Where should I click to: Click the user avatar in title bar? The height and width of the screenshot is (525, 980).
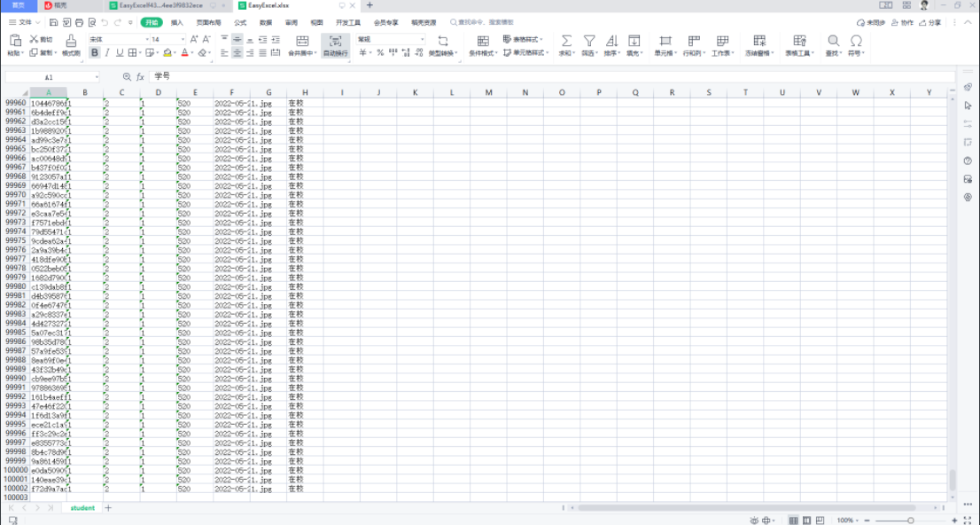[924, 5]
